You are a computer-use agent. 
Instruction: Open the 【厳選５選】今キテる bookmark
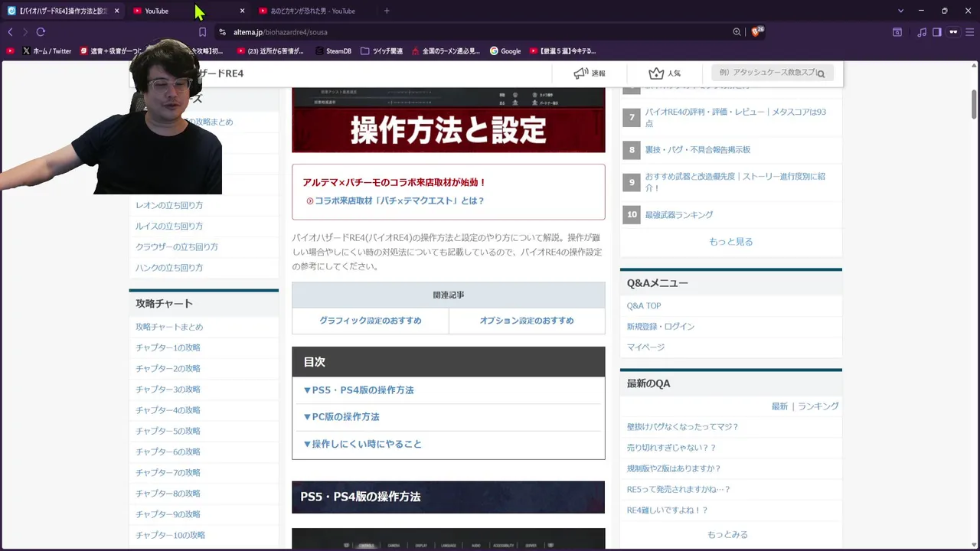click(x=563, y=51)
